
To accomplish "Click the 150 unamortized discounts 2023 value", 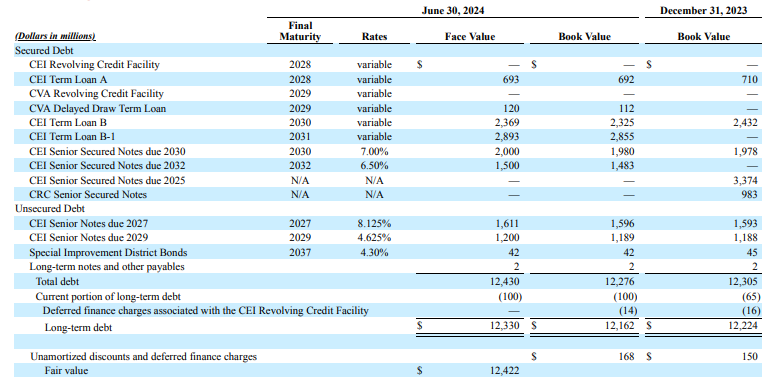I will pyautogui.click(x=749, y=357).
